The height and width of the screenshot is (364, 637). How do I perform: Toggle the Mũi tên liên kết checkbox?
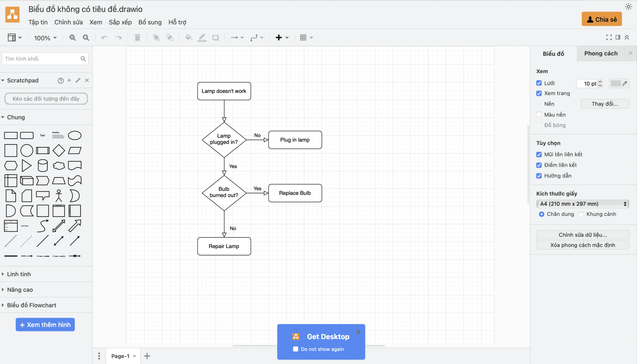tap(539, 154)
